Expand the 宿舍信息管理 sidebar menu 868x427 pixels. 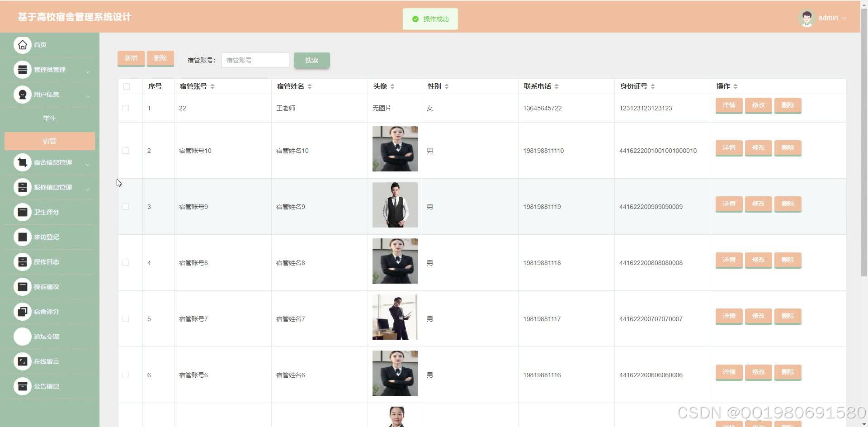pos(50,162)
